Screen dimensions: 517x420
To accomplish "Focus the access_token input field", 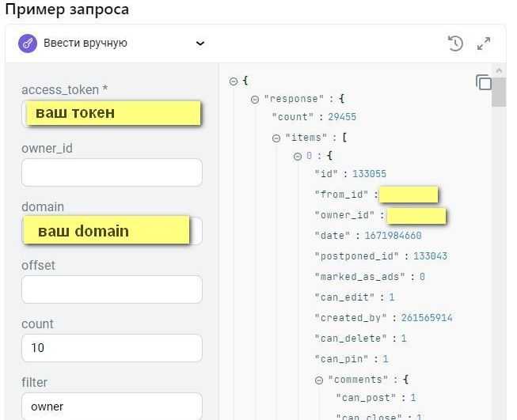I will tap(112, 114).
